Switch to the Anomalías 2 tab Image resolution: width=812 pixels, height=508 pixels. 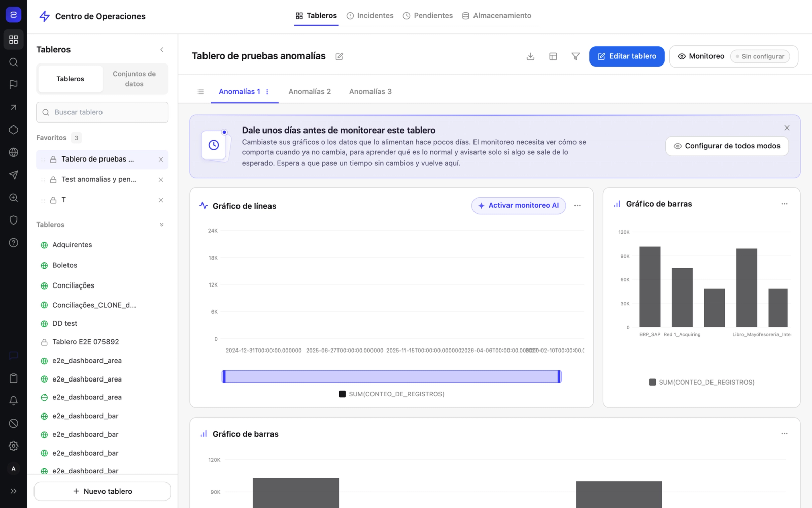tap(310, 92)
